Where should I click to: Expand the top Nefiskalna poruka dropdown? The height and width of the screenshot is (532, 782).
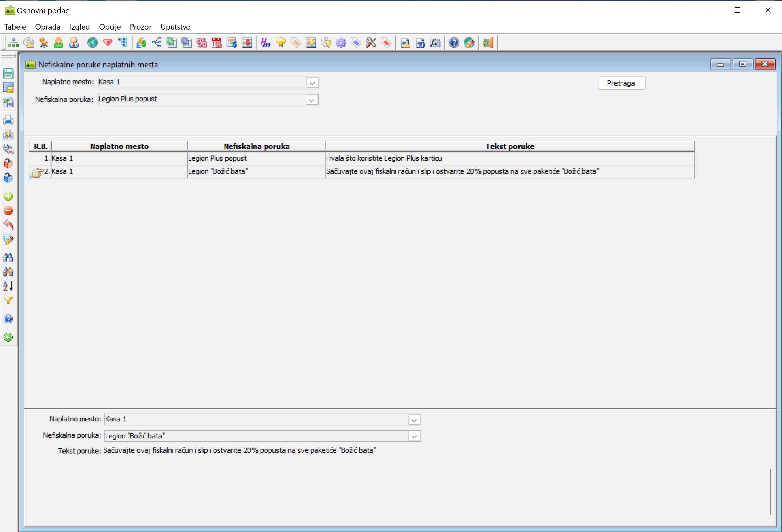click(312, 100)
